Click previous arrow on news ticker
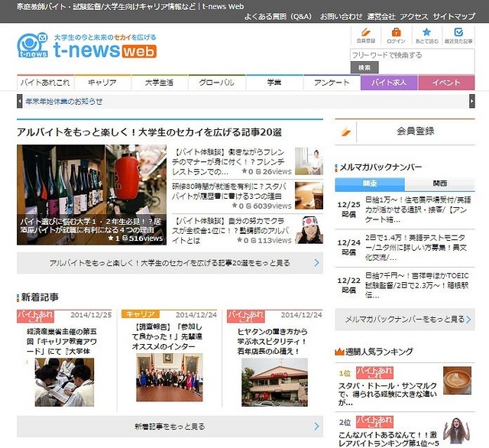 point(20,101)
